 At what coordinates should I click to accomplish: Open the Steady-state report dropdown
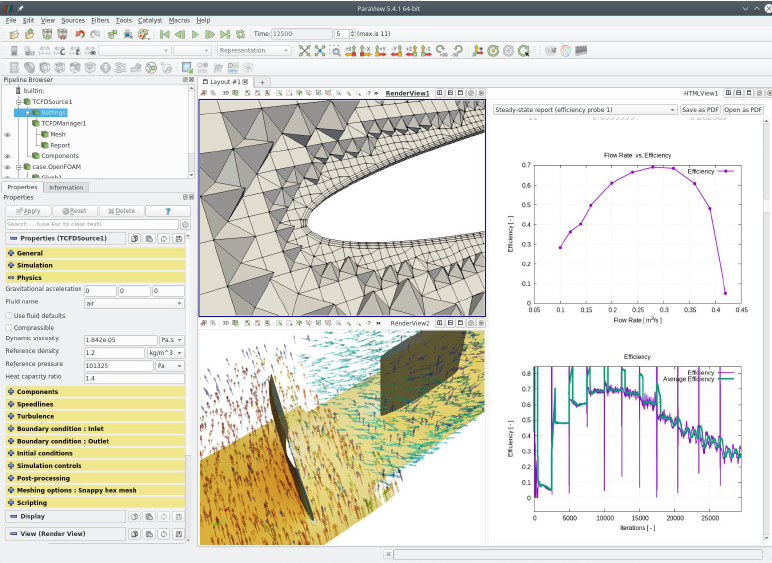click(x=585, y=110)
